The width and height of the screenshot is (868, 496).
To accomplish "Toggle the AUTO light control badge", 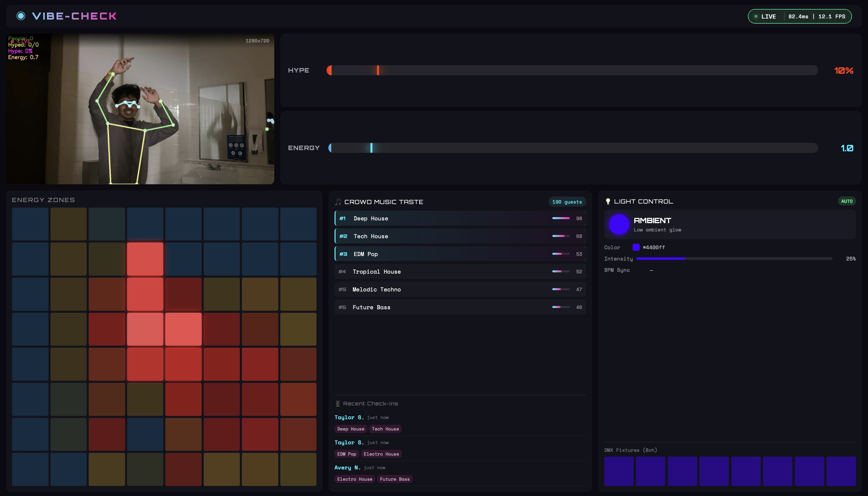I will point(847,201).
